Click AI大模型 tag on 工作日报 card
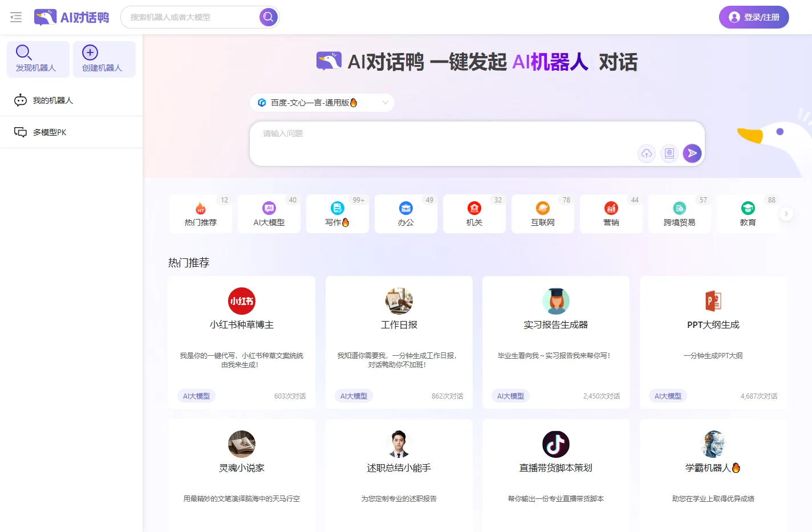 click(354, 396)
